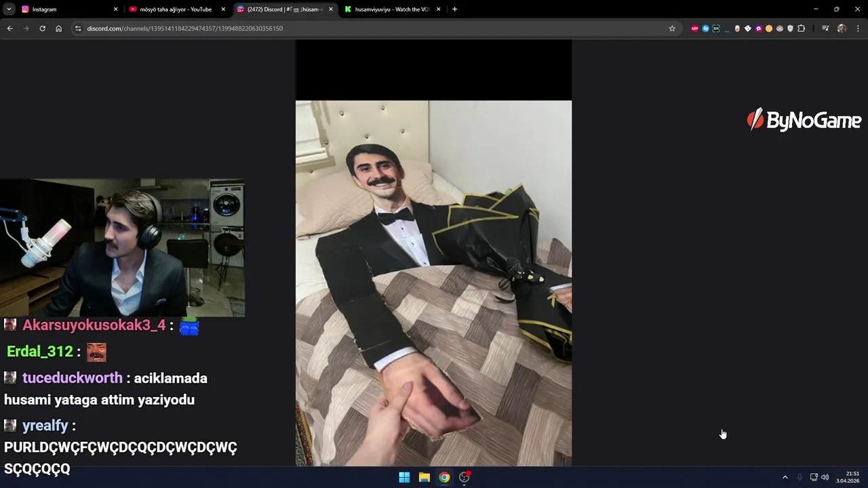Click the purple square extension icon

point(758,28)
